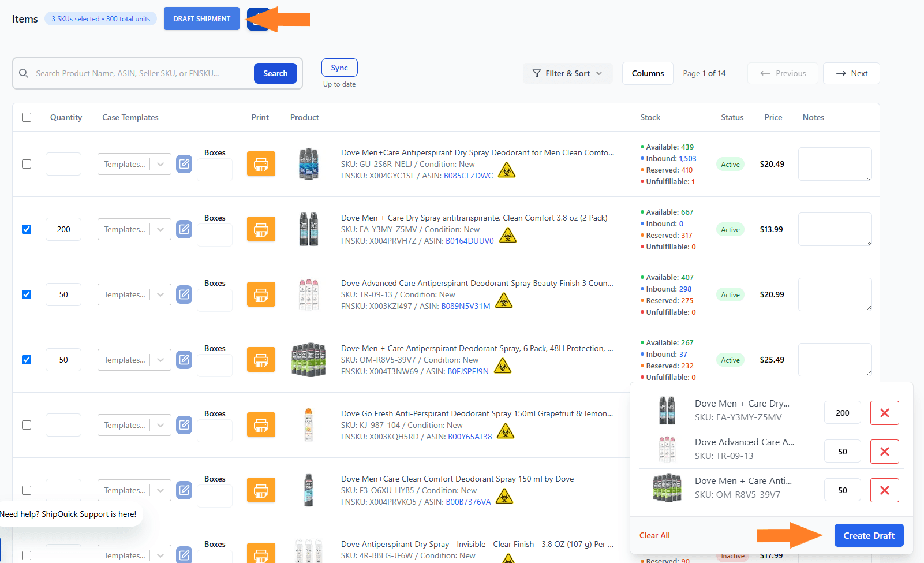924x563 pixels.
Task: Click the Create Draft button
Action: [869, 535]
